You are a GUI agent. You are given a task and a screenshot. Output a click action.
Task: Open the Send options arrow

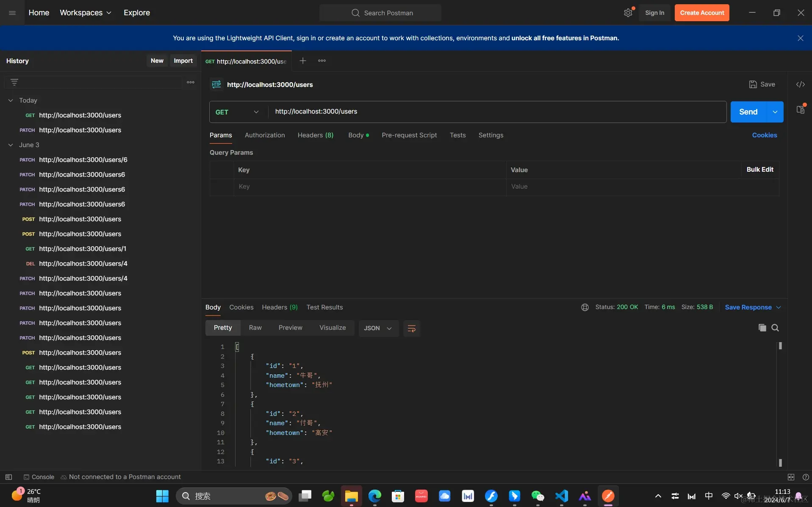click(x=775, y=112)
